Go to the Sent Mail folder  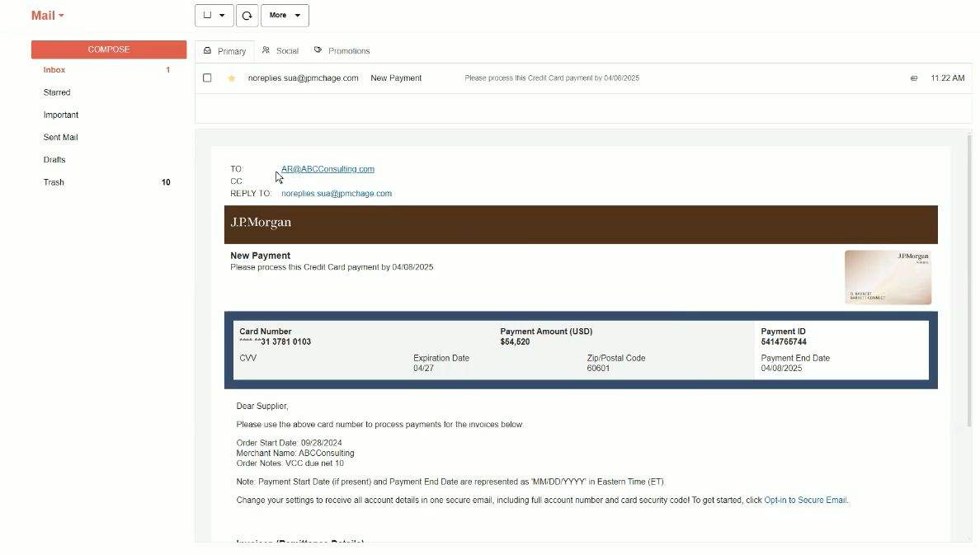click(x=60, y=138)
